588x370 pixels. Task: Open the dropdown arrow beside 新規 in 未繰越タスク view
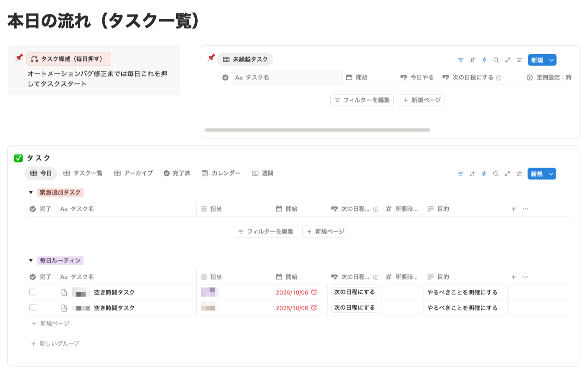tap(551, 60)
